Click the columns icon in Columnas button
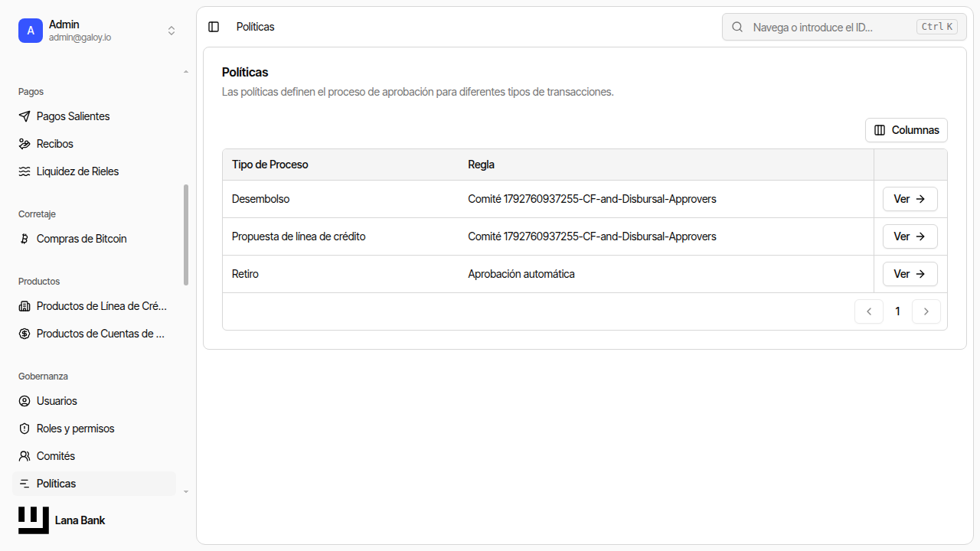Image resolution: width=980 pixels, height=551 pixels. pos(880,130)
